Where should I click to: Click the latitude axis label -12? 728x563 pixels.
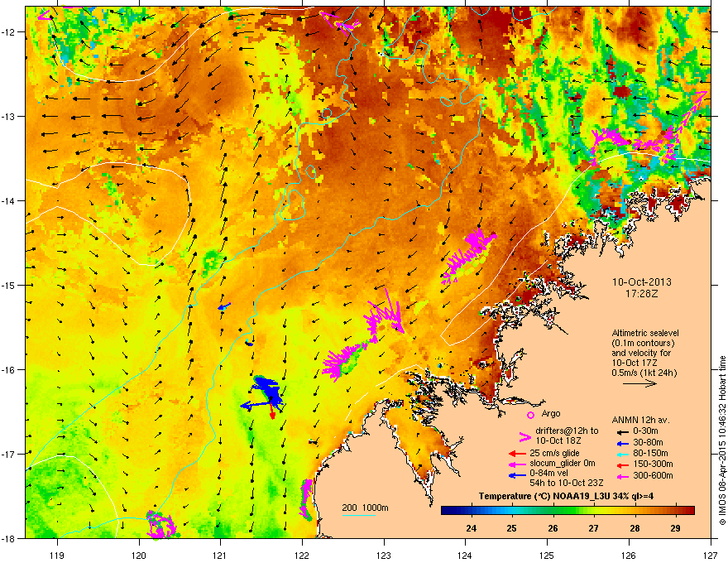click(x=8, y=32)
